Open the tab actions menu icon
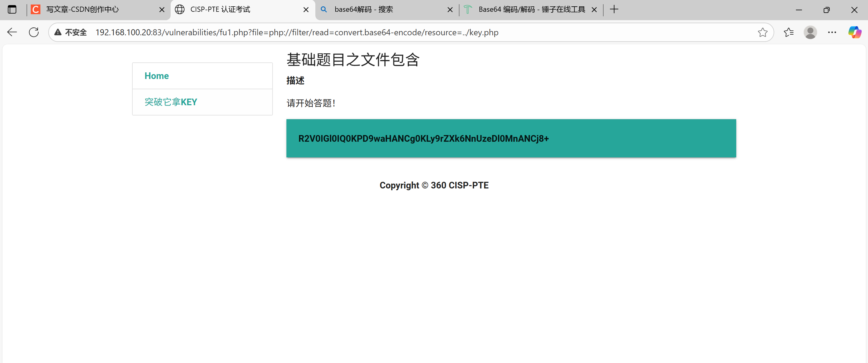Image resolution: width=868 pixels, height=363 pixels. tap(12, 9)
